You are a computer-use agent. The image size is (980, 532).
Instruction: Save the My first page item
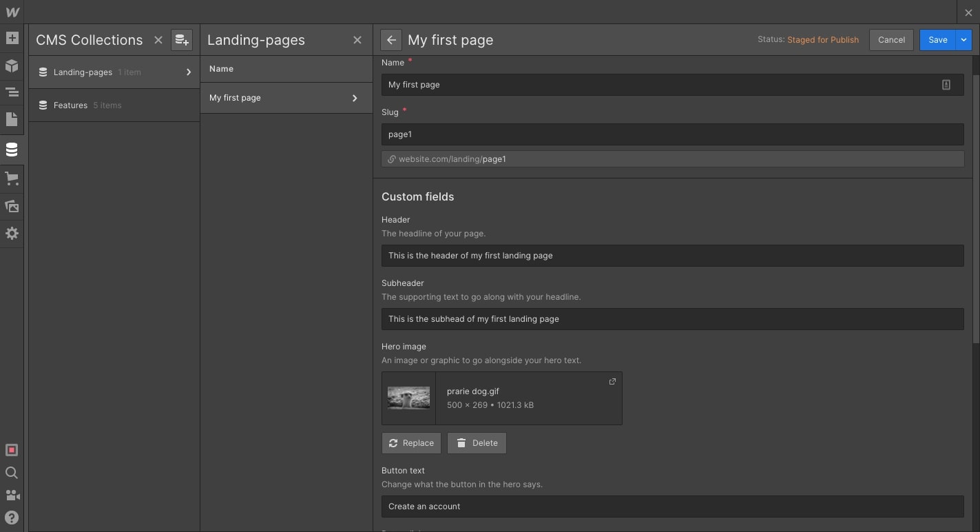click(937, 39)
